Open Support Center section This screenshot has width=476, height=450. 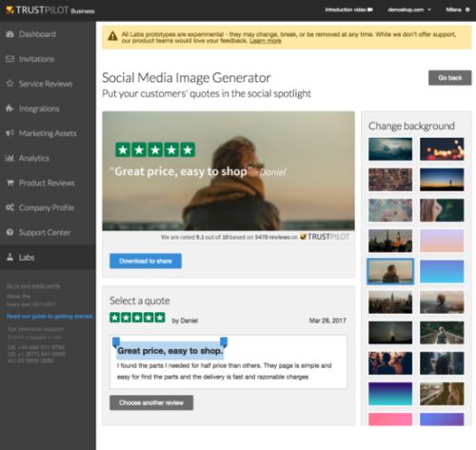[48, 232]
